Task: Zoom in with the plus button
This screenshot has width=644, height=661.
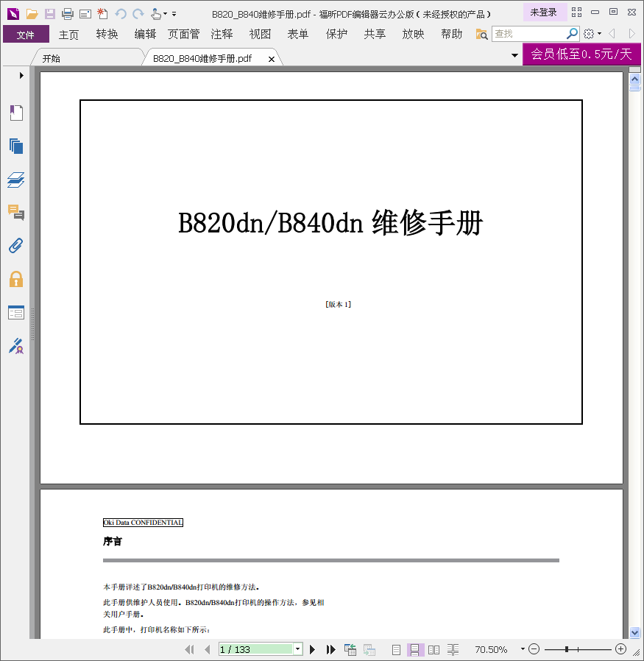Action: pos(621,649)
